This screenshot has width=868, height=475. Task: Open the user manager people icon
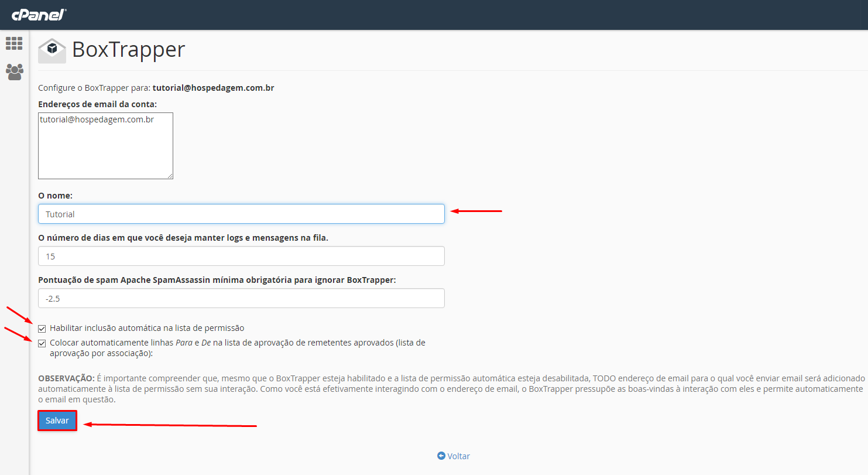point(14,72)
